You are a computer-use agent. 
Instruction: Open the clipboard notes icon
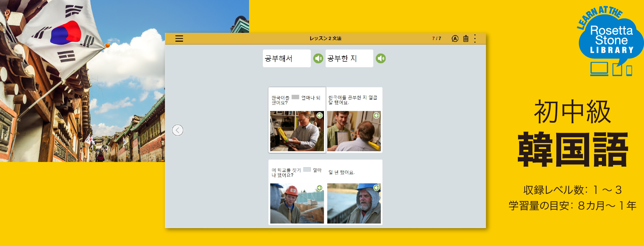[x=466, y=39]
